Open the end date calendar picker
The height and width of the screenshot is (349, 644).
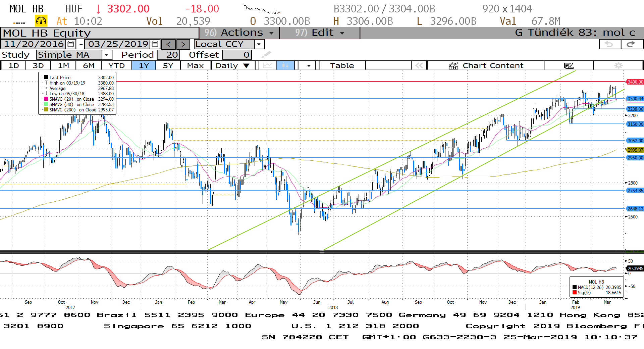tap(155, 44)
